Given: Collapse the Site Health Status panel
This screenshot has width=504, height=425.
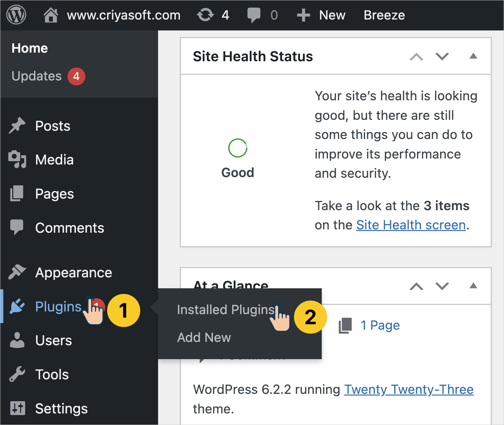Looking at the screenshot, I should tap(473, 56).
